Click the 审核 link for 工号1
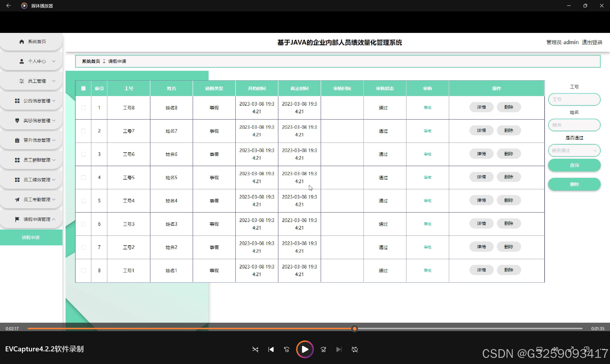 pyautogui.click(x=427, y=270)
